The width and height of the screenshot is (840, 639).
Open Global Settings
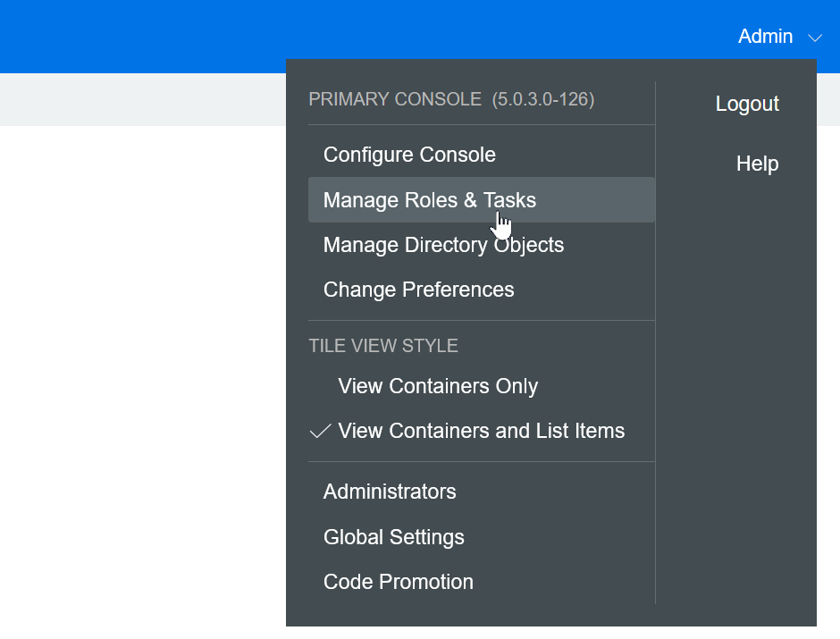tap(393, 537)
